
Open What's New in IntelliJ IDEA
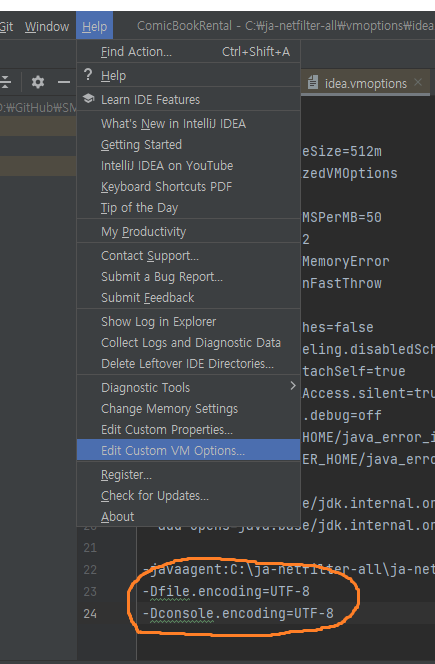[188, 124]
